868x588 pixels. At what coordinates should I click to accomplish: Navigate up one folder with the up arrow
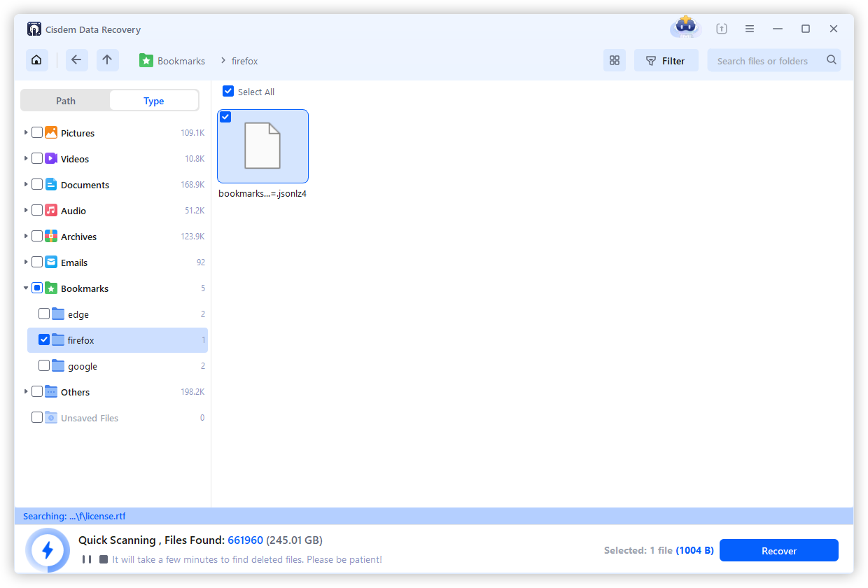tap(108, 60)
